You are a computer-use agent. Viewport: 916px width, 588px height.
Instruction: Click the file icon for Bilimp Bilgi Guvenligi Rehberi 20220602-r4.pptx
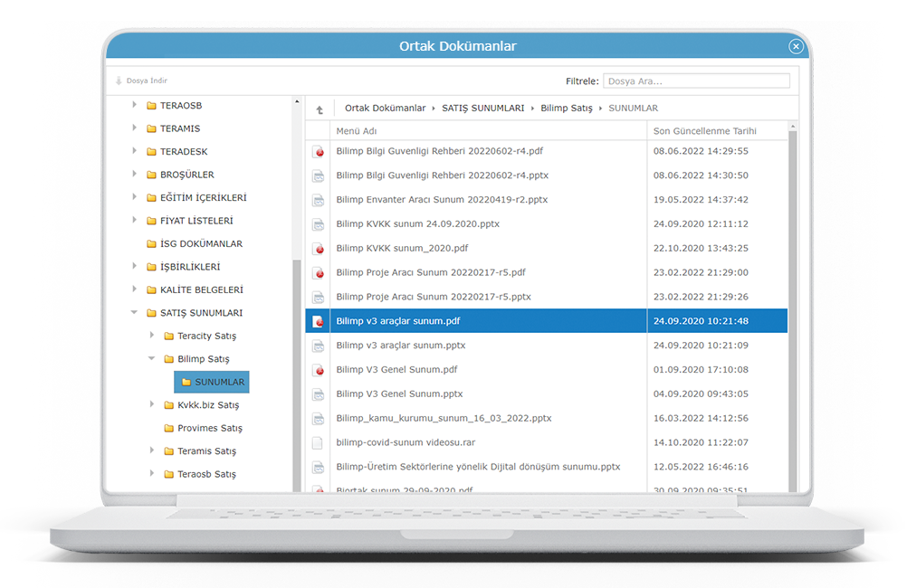click(319, 175)
